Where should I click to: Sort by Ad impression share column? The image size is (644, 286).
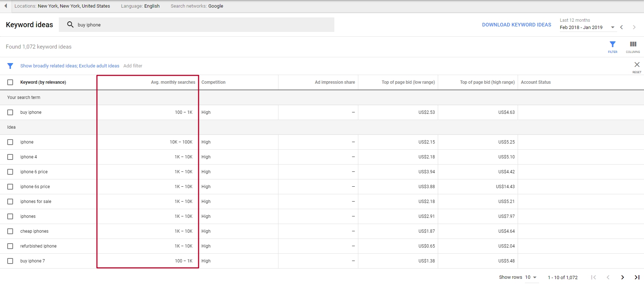click(335, 82)
